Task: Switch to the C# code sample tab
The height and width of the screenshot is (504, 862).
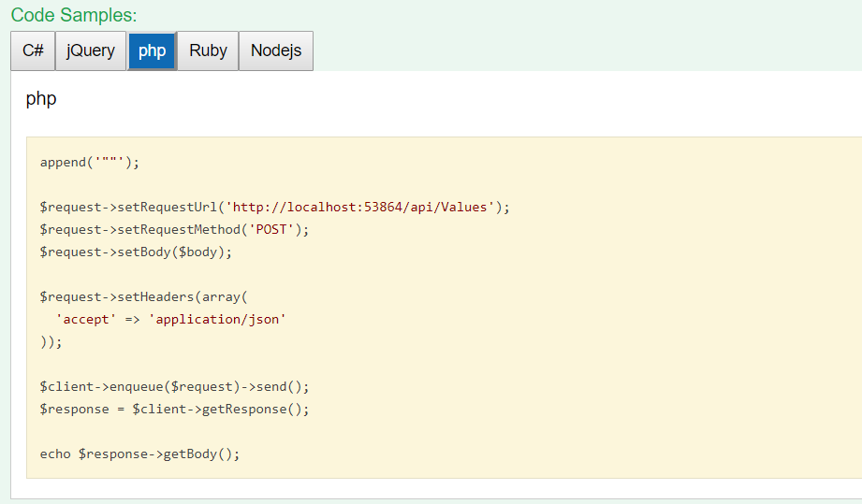Action: click(x=33, y=50)
